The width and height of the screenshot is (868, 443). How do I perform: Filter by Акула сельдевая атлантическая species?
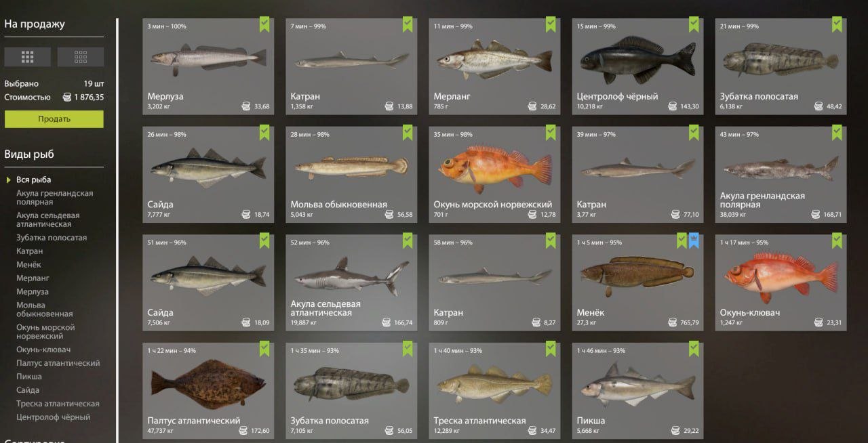click(x=48, y=219)
